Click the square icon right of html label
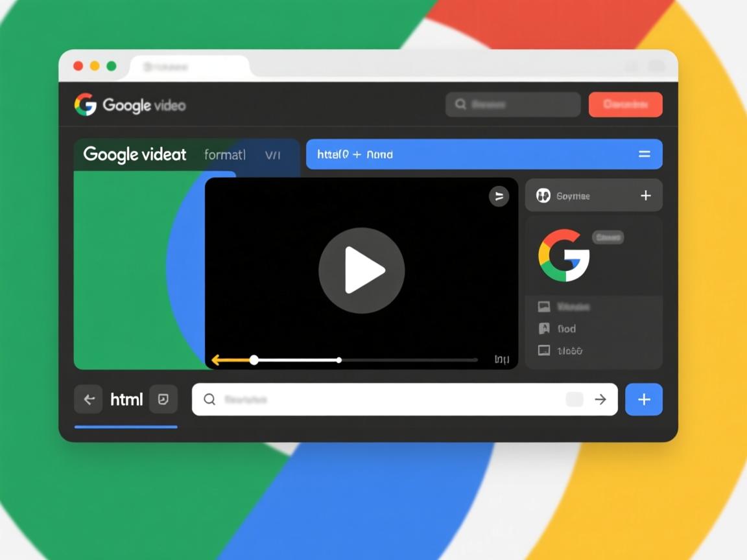747x560 pixels. [163, 399]
